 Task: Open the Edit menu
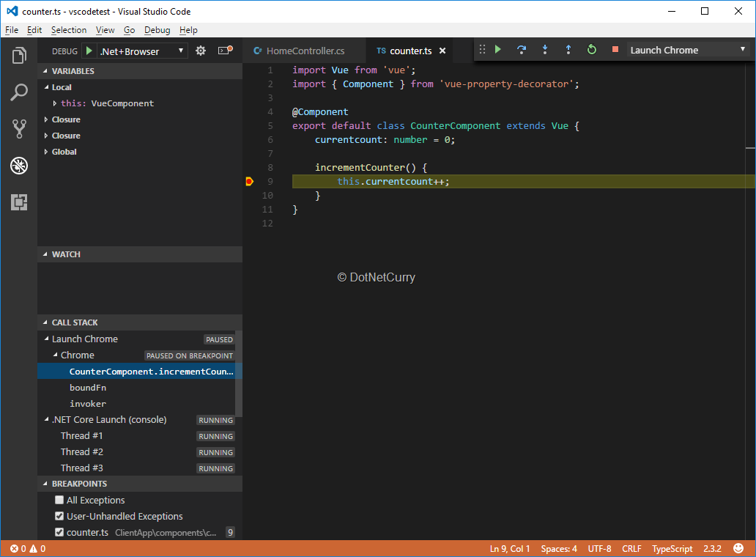[x=34, y=30]
